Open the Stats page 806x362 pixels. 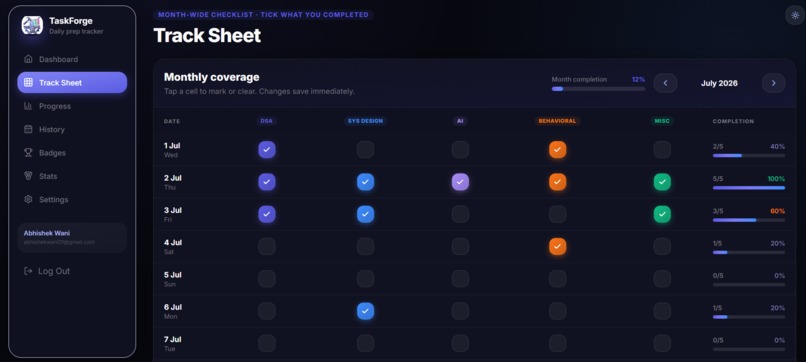[x=72, y=176]
